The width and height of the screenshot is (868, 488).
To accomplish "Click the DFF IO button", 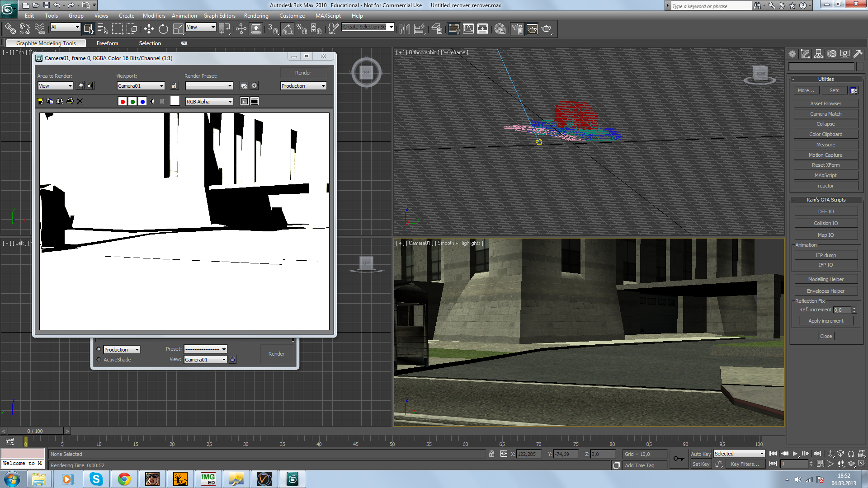I will click(x=826, y=211).
